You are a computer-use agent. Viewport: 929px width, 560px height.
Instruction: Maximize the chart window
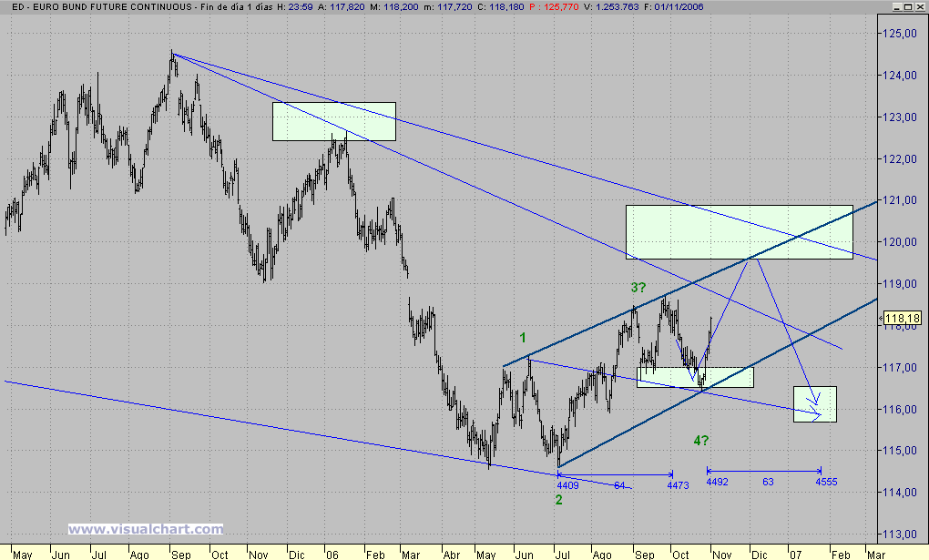click(x=908, y=6)
